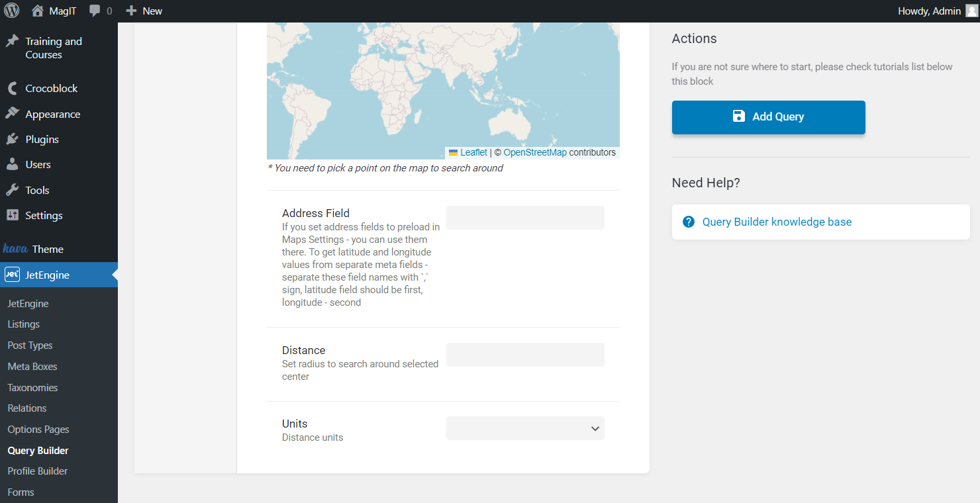This screenshot has height=503, width=980.
Task: Click the Add Query button
Action: [768, 117]
